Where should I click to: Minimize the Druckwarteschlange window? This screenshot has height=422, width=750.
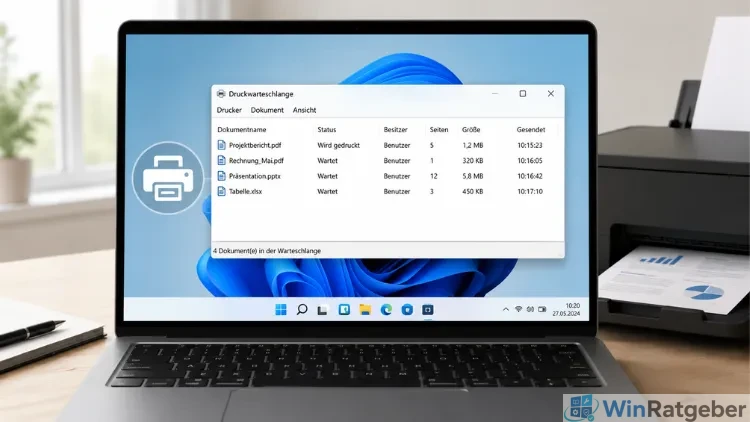click(x=495, y=94)
